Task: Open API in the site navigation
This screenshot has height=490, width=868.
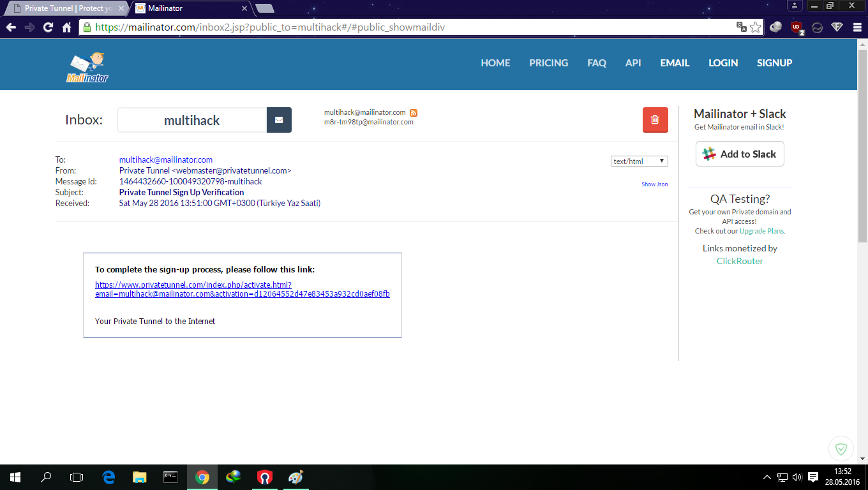Action: (x=633, y=63)
